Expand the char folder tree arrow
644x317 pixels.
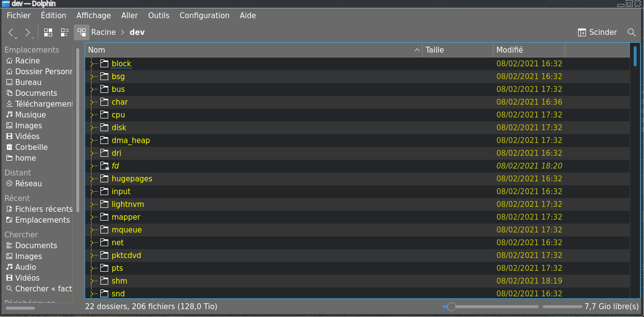coord(92,102)
